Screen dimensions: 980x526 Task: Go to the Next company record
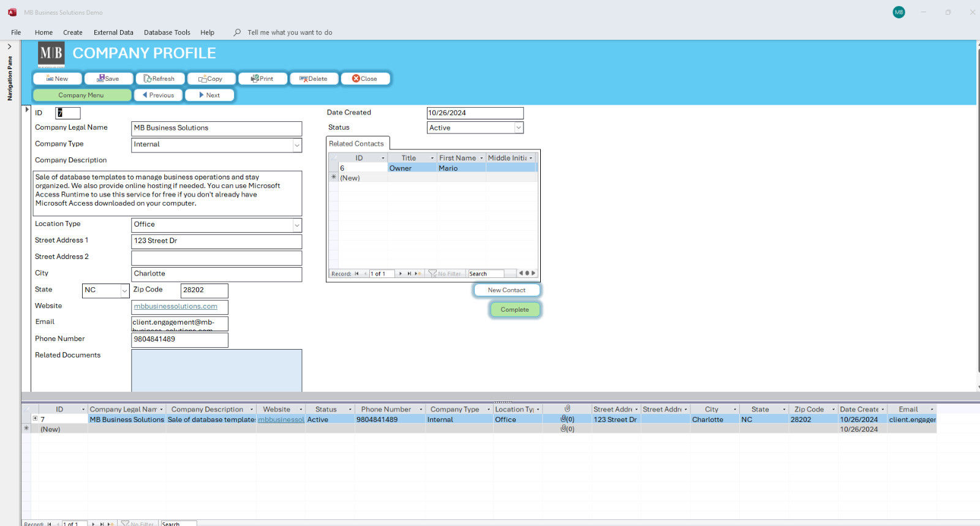209,95
